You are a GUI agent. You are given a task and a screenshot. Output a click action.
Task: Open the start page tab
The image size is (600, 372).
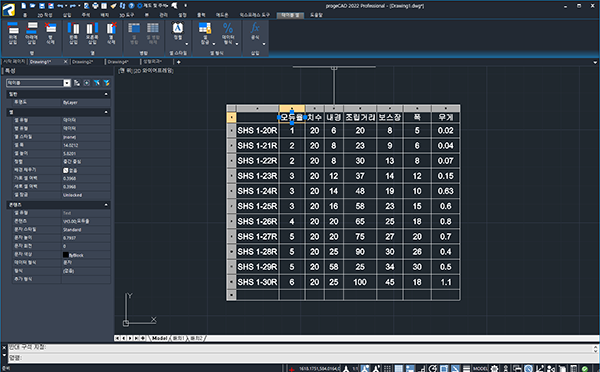14,62
